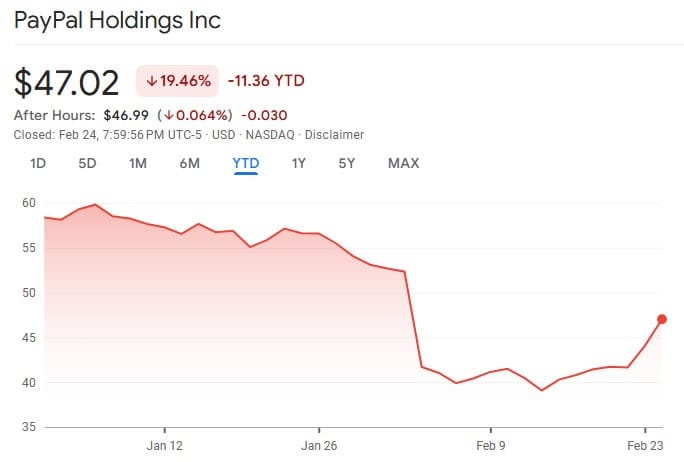Screen dimensions: 684x462
Task: Click the red down arrow in the 19.46% badge
Action: click(153, 81)
